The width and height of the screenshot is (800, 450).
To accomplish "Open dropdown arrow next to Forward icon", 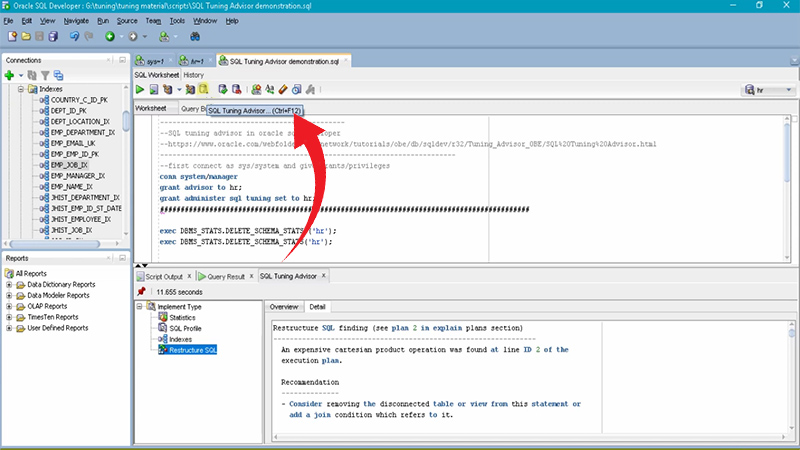I will pos(145,37).
